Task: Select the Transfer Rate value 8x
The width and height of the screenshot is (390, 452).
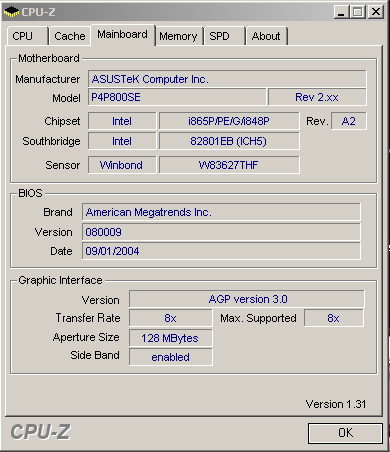Action: (x=170, y=318)
